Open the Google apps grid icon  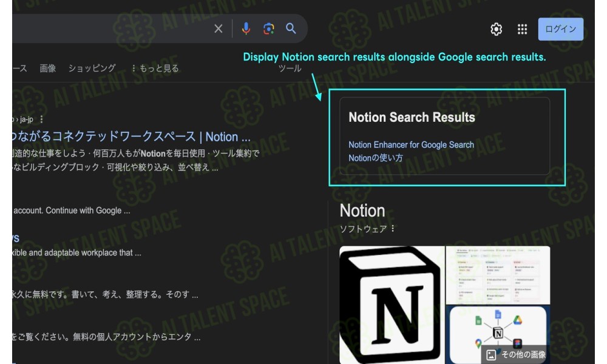[522, 29]
